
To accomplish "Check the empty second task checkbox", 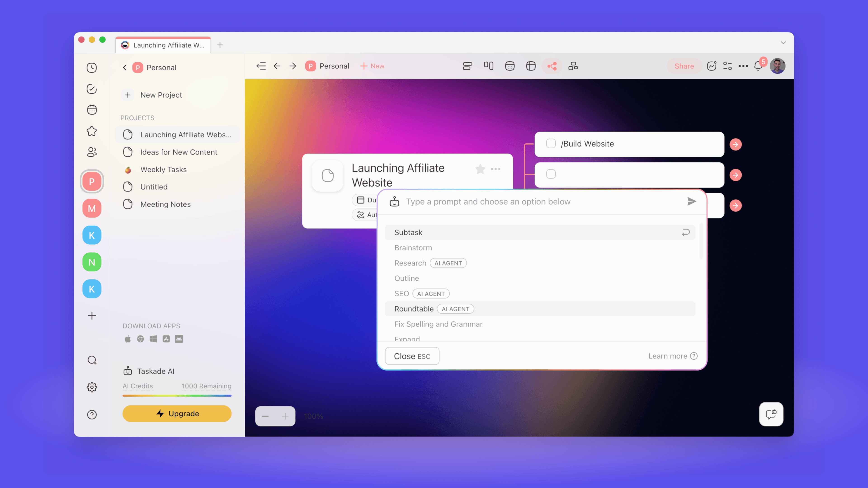I will click(x=551, y=174).
